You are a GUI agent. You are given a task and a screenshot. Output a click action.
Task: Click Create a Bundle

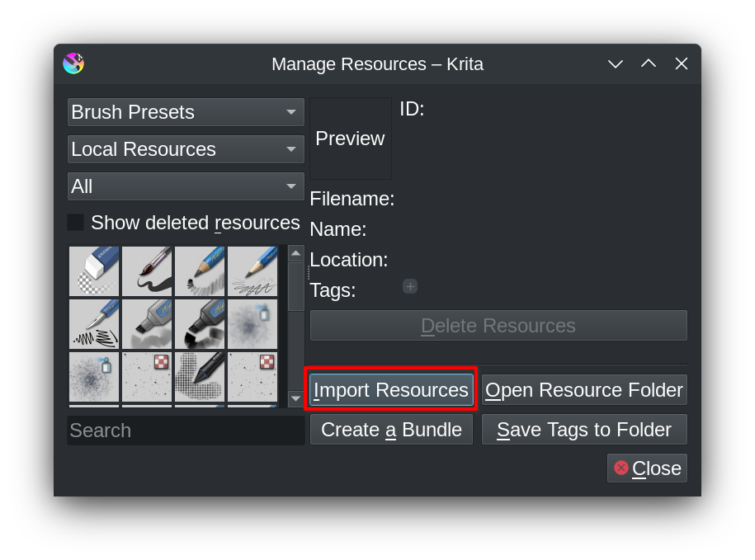pos(391,430)
